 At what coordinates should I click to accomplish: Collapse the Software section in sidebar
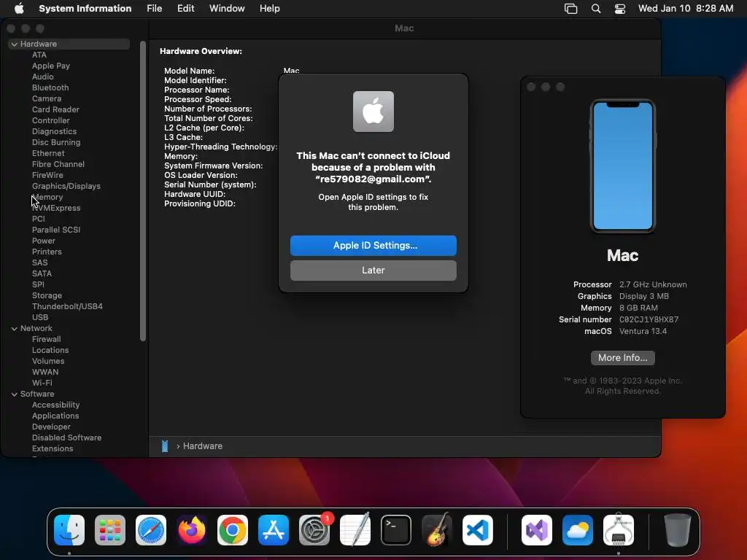pos(15,394)
